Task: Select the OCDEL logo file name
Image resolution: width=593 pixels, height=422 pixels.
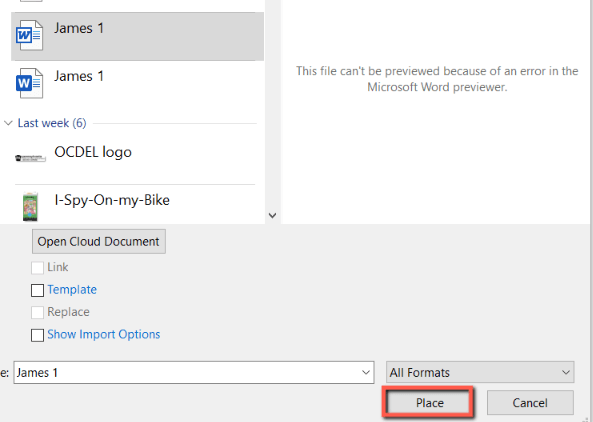Action: (93, 152)
